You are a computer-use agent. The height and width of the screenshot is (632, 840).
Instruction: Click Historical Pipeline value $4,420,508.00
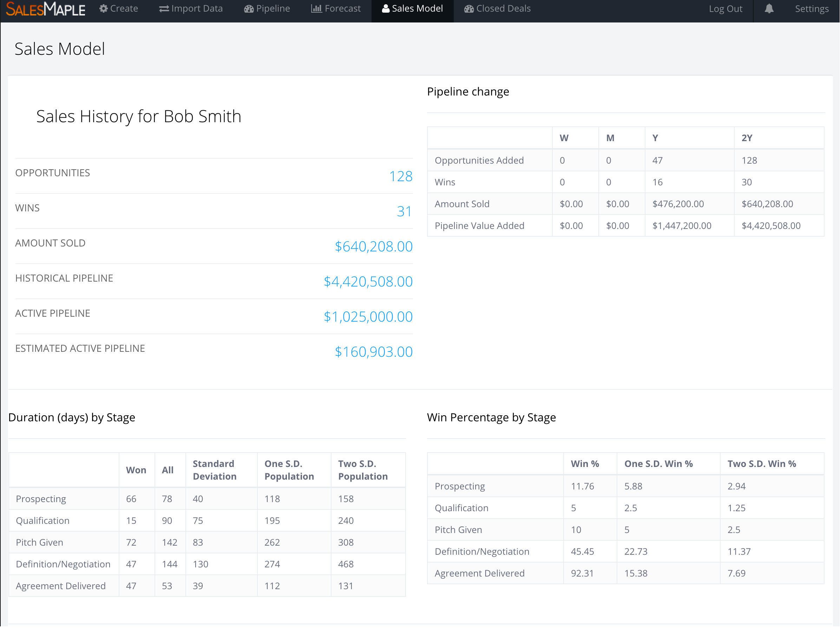[368, 282]
